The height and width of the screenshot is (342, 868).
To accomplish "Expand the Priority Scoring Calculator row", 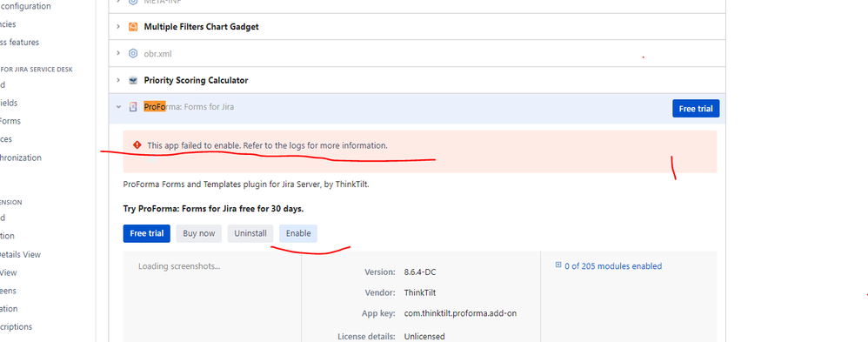I will 118,80.
